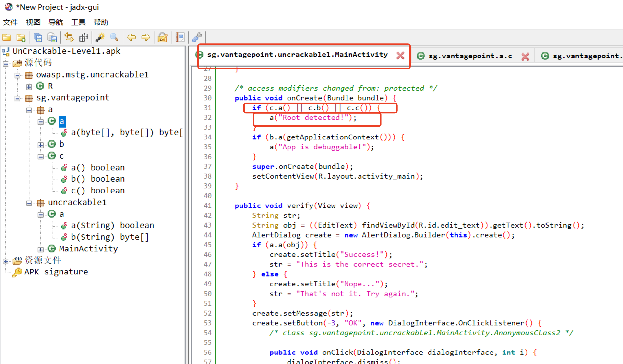This screenshot has width=623, height=364.
Task: Navigate back with left arrow icon
Action: (131, 37)
